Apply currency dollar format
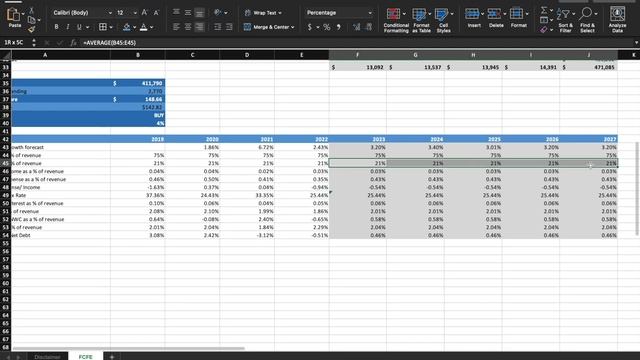640x360 pixels. tap(309, 27)
